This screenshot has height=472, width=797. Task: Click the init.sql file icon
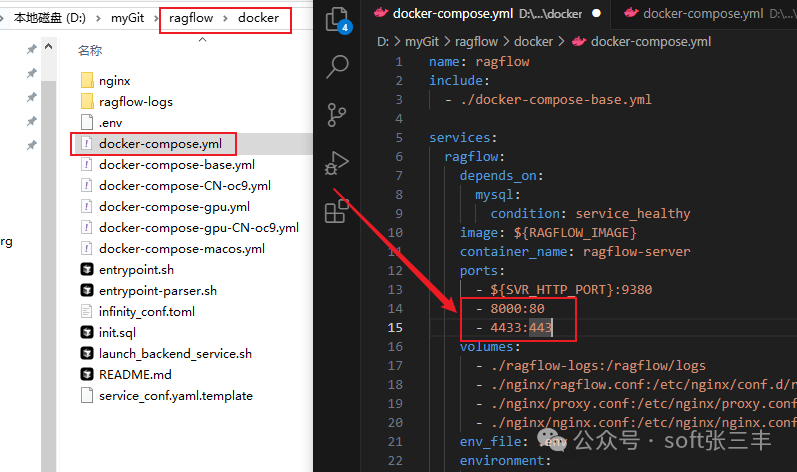(87, 332)
